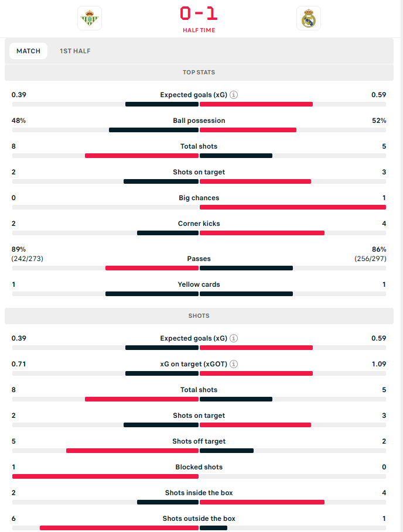The height and width of the screenshot is (532, 403).
Task: Click the Passes stat label
Action: [x=199, y=259]
